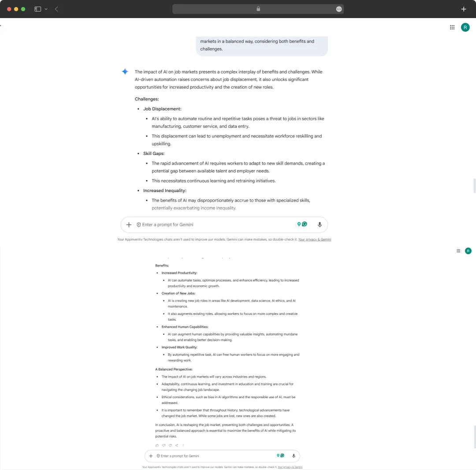Click the 'In conclusion, AI is reshaping' paragraph
476x470 pixels.
coord(226,430)
